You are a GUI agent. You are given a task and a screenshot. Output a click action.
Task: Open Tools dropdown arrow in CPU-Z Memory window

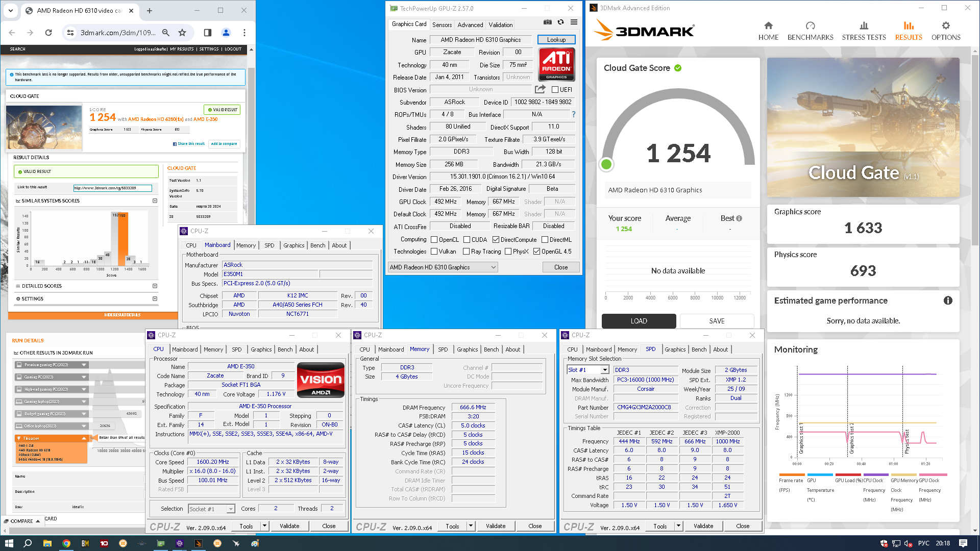point(471,526)
